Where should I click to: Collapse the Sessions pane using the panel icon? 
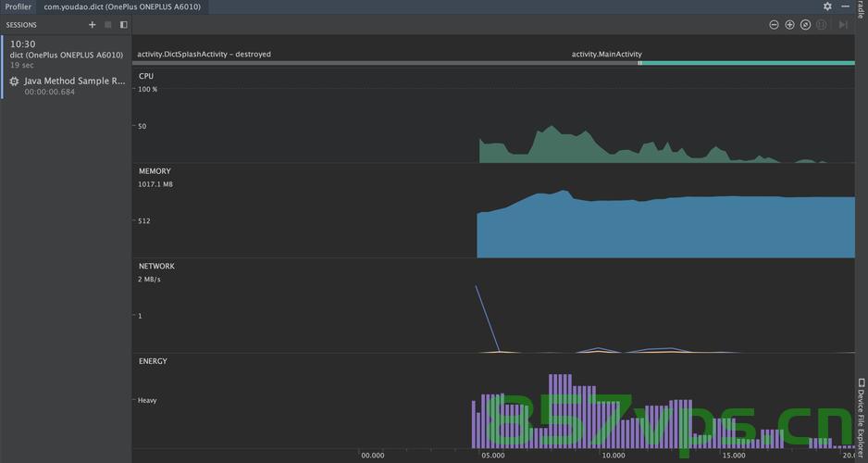[x=123, y=24]
